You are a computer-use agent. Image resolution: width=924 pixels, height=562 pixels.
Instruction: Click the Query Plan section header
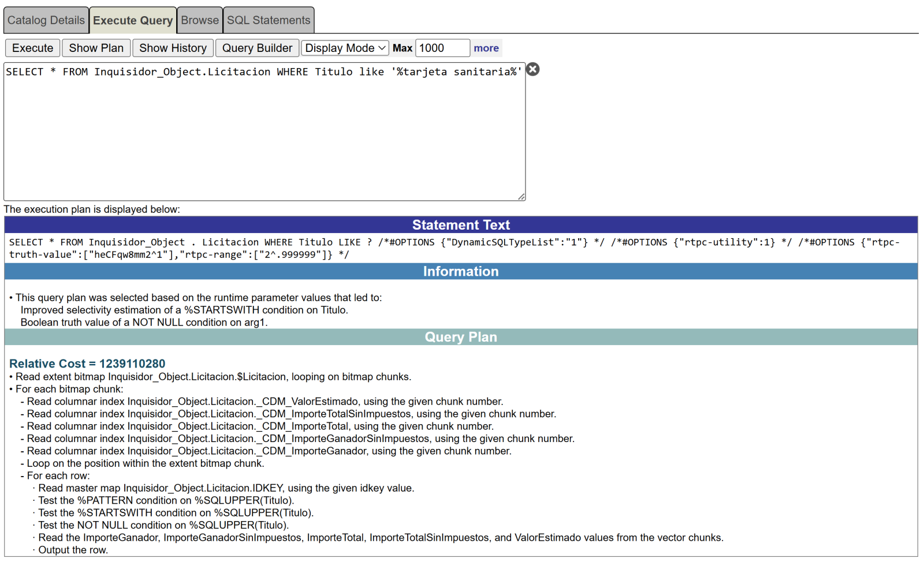click(461, 337)
